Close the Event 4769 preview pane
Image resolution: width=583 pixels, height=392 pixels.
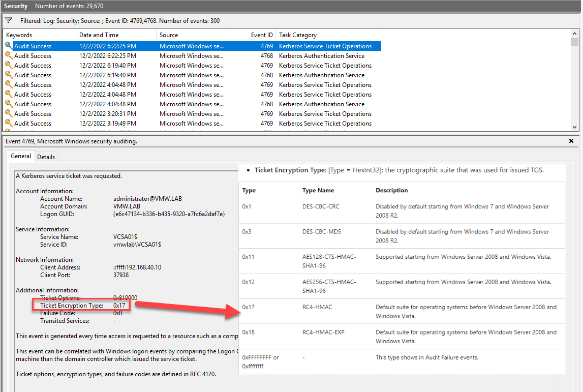coord(571,141)
